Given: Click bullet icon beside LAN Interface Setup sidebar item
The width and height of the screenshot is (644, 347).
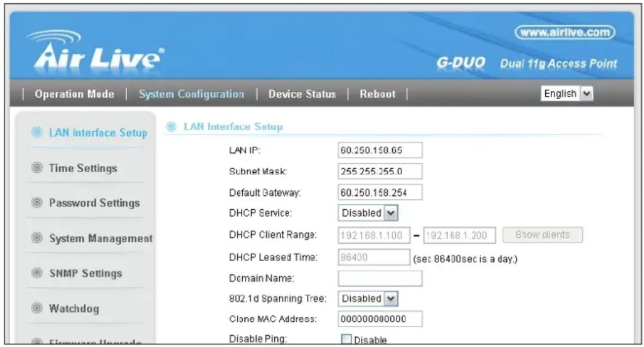Looking at the screenshot, I should [x=37, y=132].
